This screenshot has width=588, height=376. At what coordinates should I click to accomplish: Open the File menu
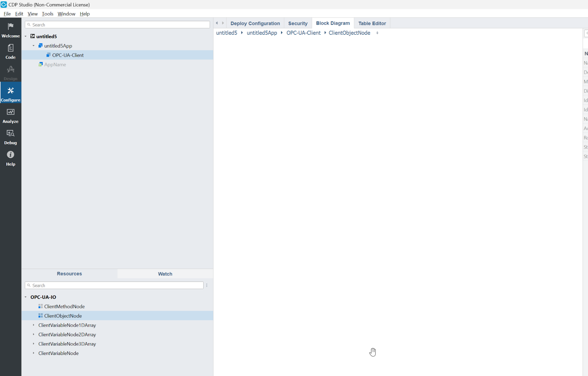coord(7,14)
